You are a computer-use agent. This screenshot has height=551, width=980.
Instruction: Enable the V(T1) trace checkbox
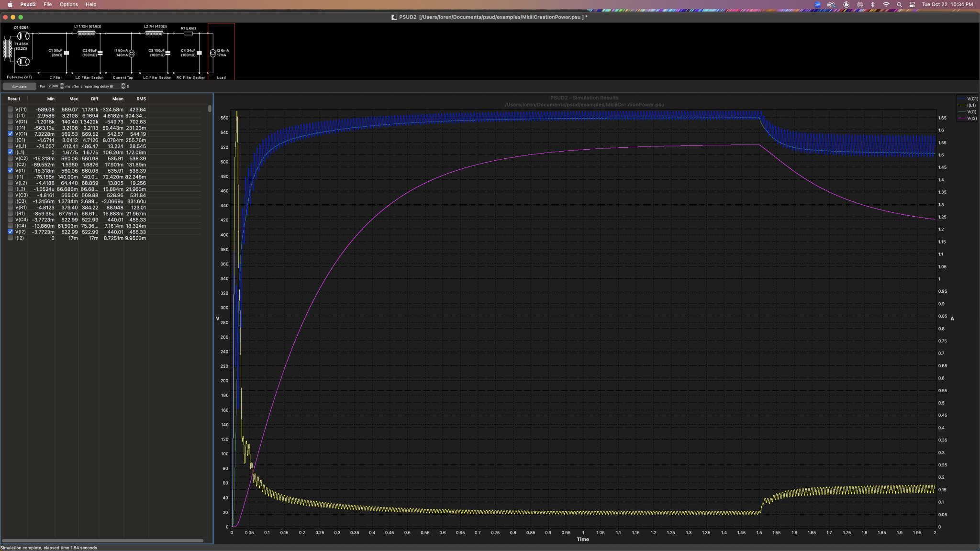coord(10,109)
